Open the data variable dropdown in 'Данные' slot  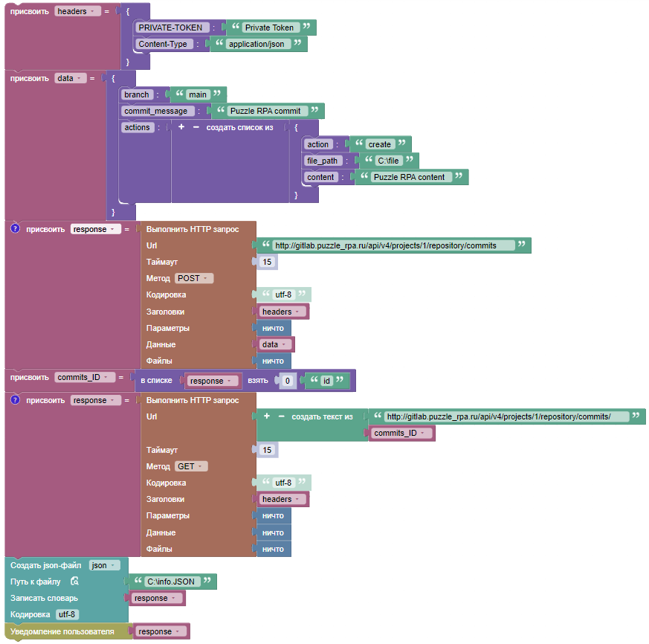click(x=275, y=344)
